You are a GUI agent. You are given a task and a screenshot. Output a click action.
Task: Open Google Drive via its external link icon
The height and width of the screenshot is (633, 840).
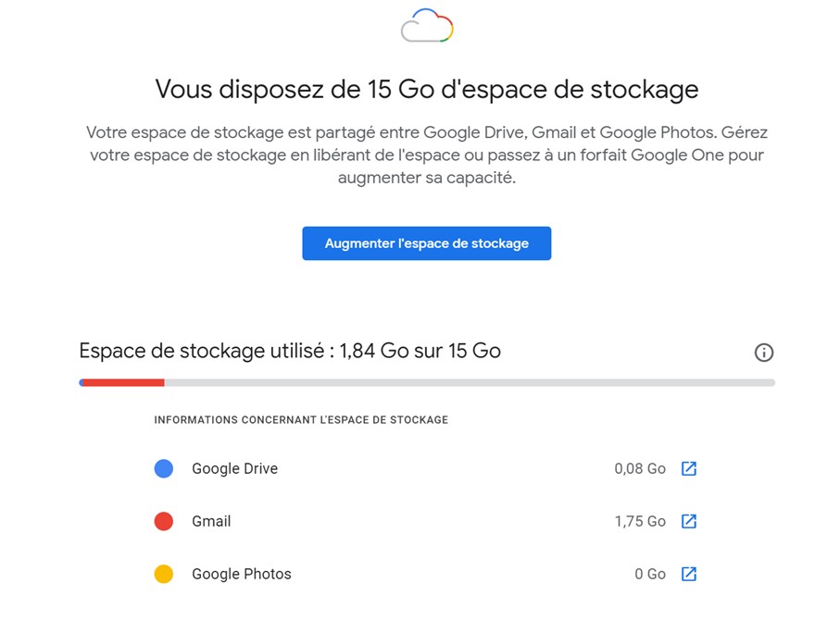tap(688, 468)
